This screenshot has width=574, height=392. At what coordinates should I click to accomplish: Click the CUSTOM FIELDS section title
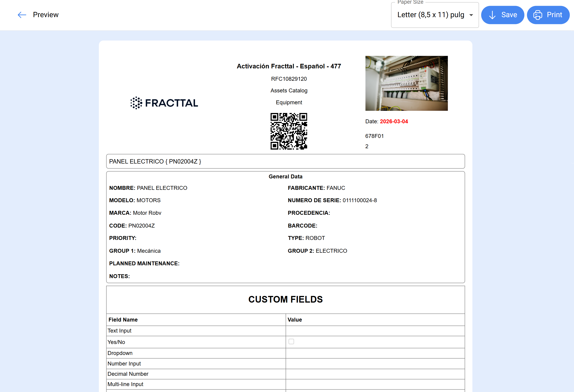pyautogui.click(x=286, y=299)
